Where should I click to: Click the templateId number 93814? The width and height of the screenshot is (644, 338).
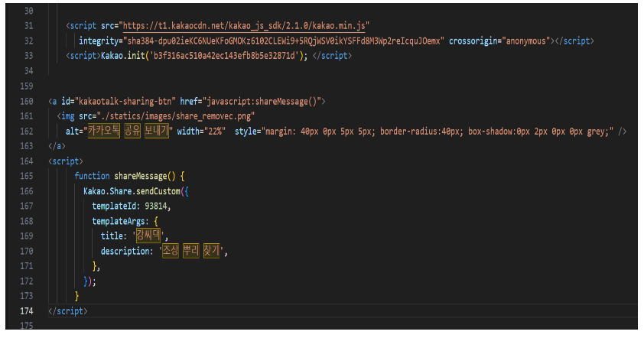click(x=158, y=206)
